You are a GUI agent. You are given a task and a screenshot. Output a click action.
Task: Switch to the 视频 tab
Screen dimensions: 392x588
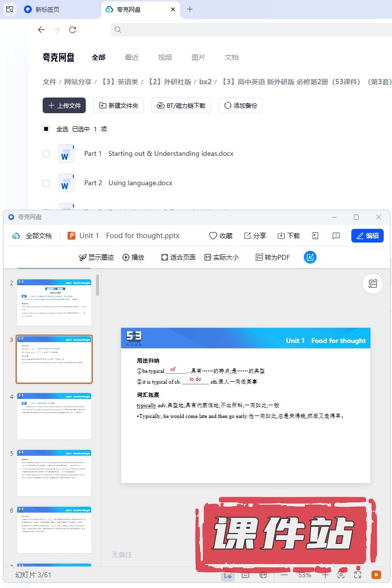[165, 57]
